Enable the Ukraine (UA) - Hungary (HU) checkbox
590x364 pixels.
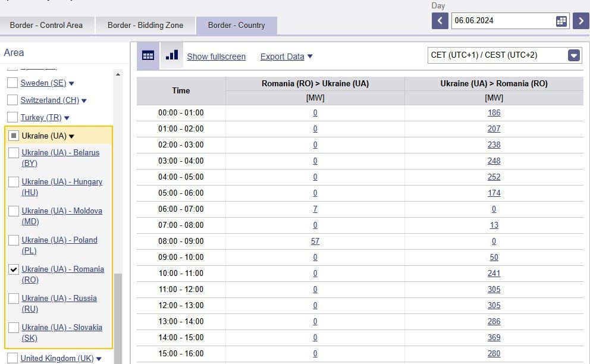[13, 182]
